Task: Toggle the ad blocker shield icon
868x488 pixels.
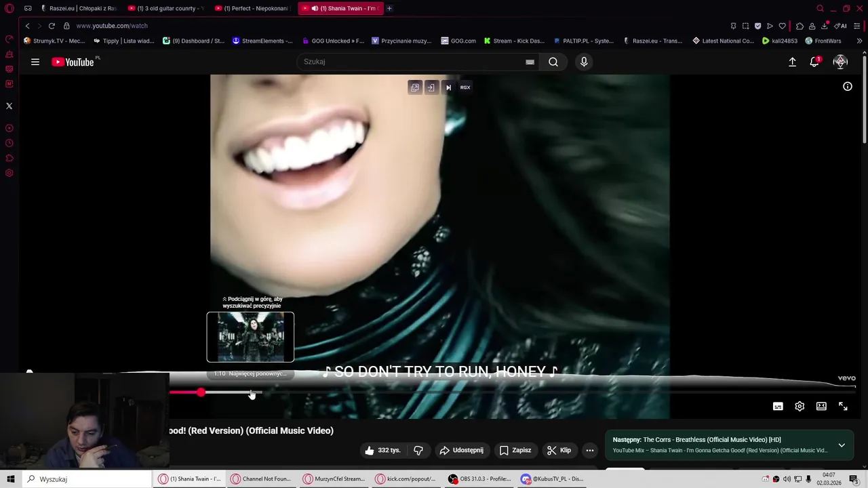Action: tap(757, 26)
